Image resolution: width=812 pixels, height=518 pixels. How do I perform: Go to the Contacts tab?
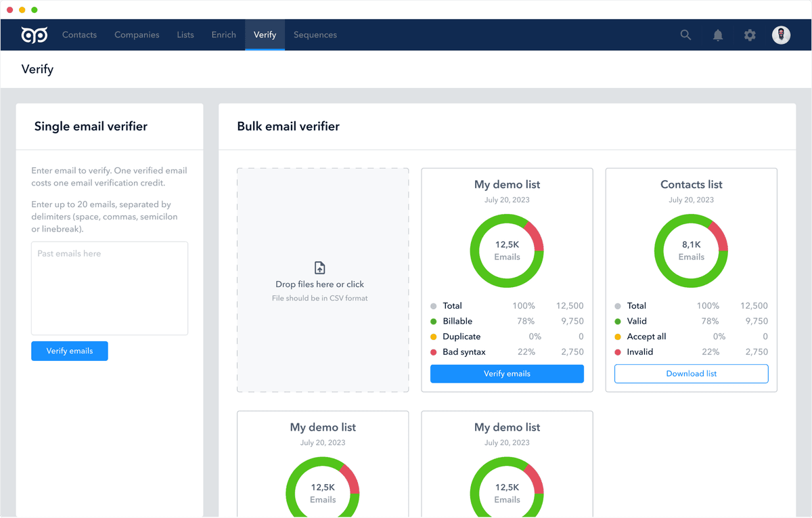click(x=79, y=35)
